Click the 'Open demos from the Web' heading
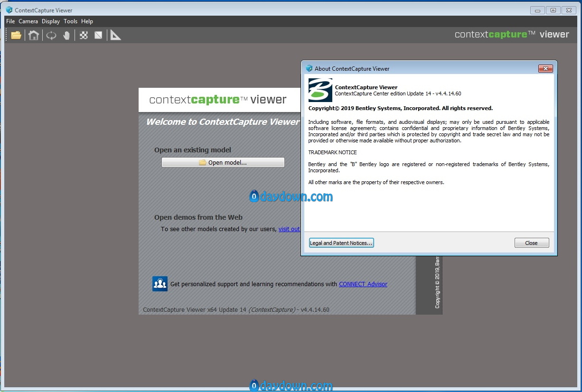The height and width of the screenshot is (392, 582). (x=198, y=217)
